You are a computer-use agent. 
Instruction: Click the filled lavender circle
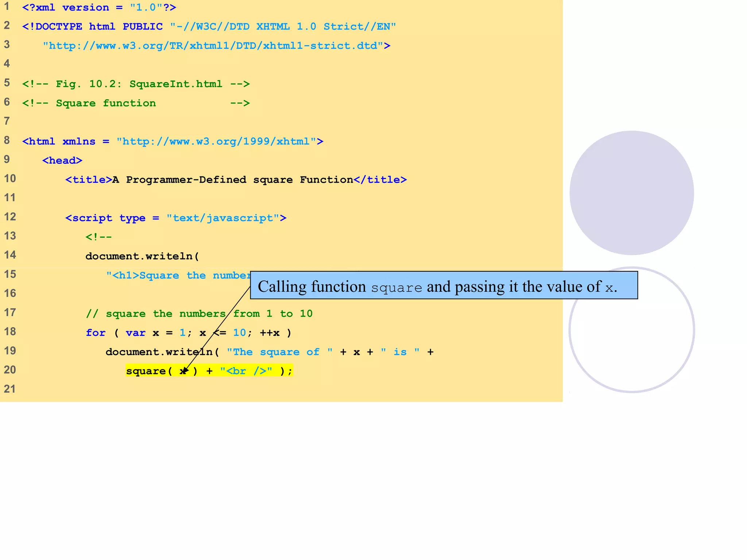coord(631,192)
